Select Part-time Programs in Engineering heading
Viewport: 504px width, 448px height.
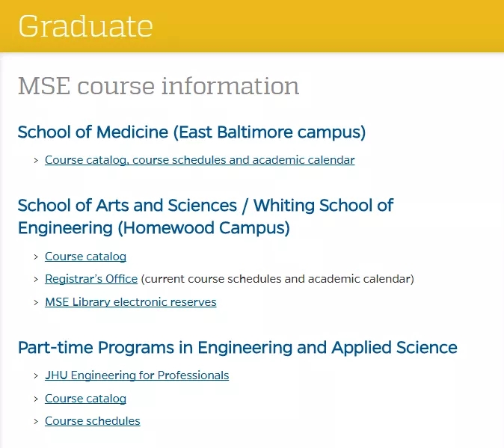(238, 348)
